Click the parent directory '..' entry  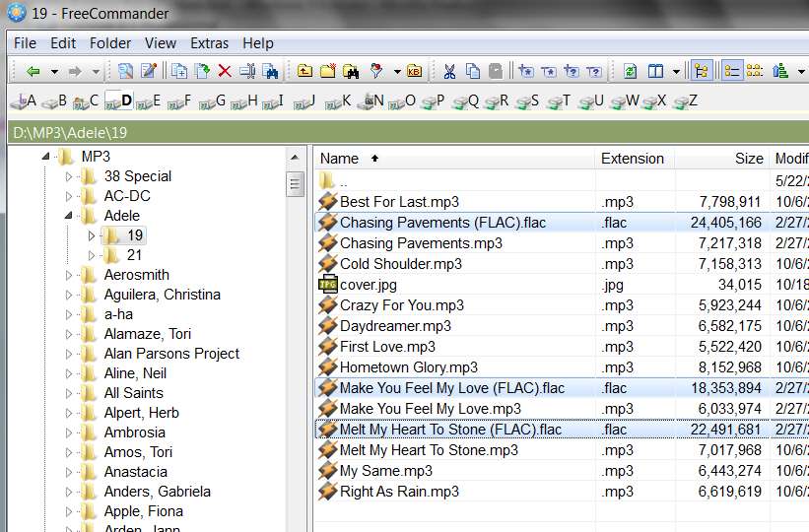(x=343, y=181)
